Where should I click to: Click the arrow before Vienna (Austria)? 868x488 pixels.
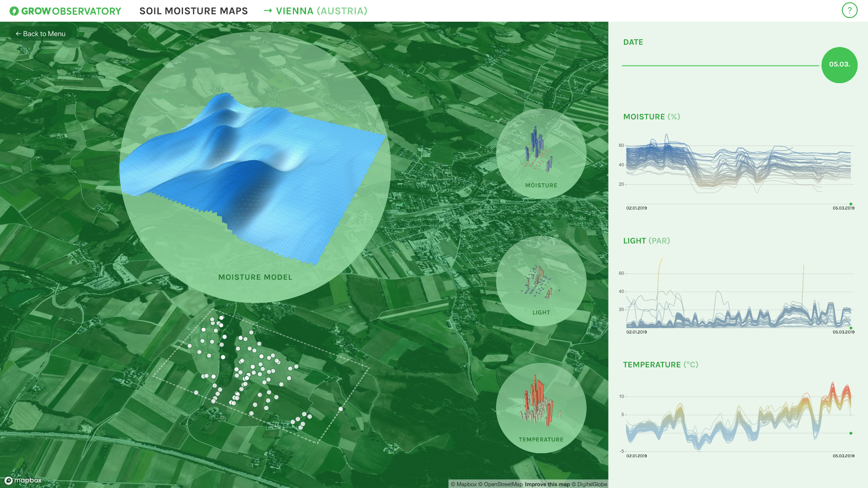[x=268, y=10]
